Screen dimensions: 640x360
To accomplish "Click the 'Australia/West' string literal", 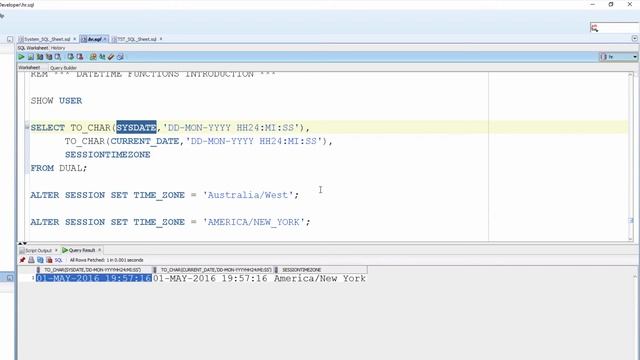I will (x=248, y=195).
